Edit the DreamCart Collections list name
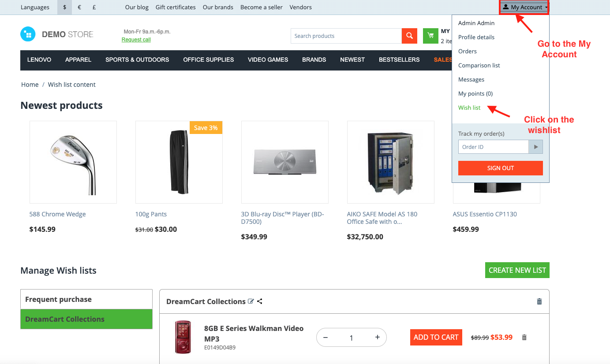 click(251, 301)
